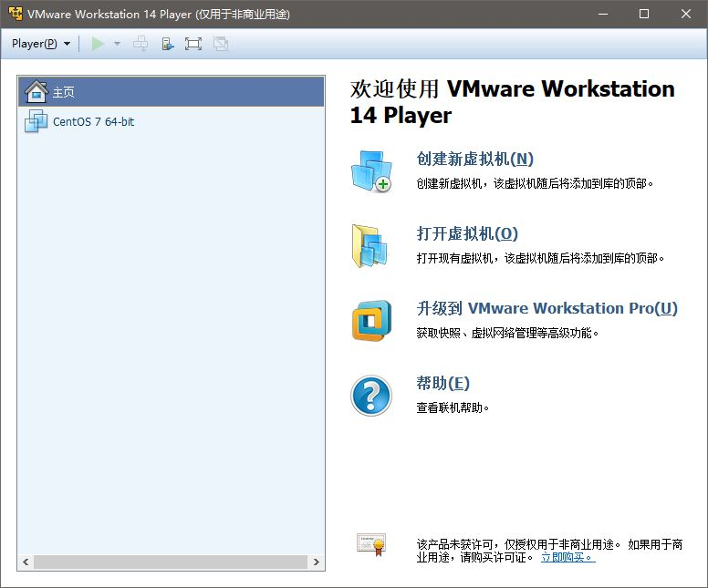Select the CentOS 7 64-bit virtual machine
The height and width of the screenshot is (588, 708).
pyautogui.click(x=92, y=121)
